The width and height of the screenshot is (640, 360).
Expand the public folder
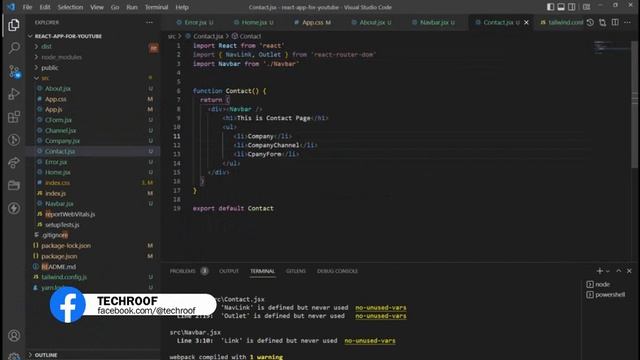[49, 68]
